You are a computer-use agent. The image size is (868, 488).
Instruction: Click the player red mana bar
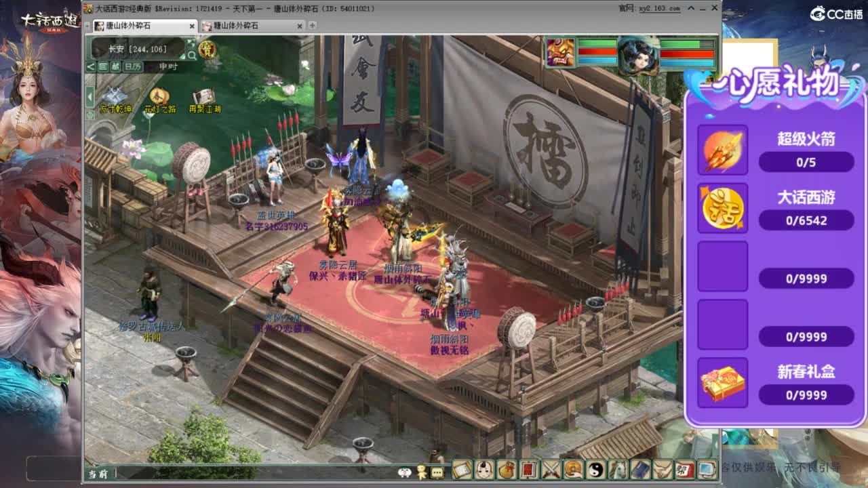[x=688, y=54]
